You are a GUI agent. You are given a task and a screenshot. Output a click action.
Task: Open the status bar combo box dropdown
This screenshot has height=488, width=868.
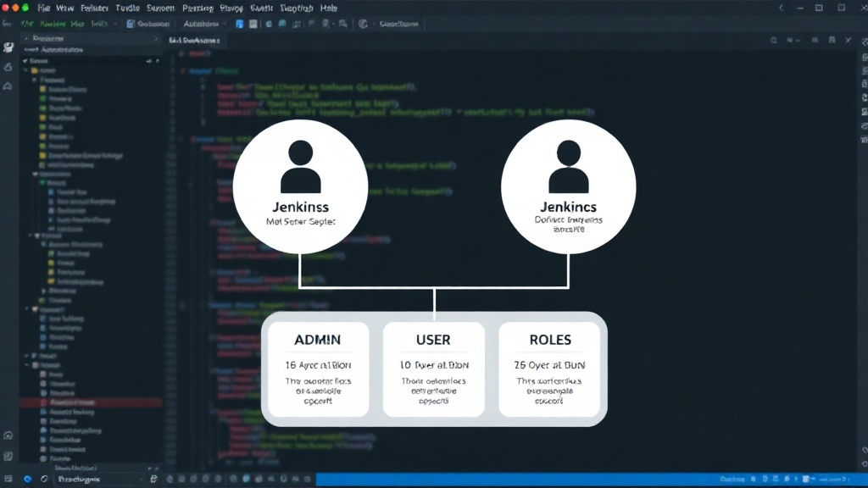point(100,480)
